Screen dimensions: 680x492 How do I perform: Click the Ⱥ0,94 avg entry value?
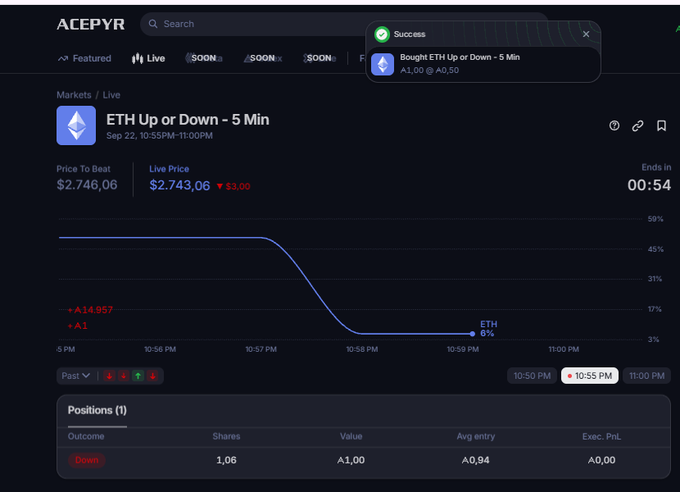476,460
